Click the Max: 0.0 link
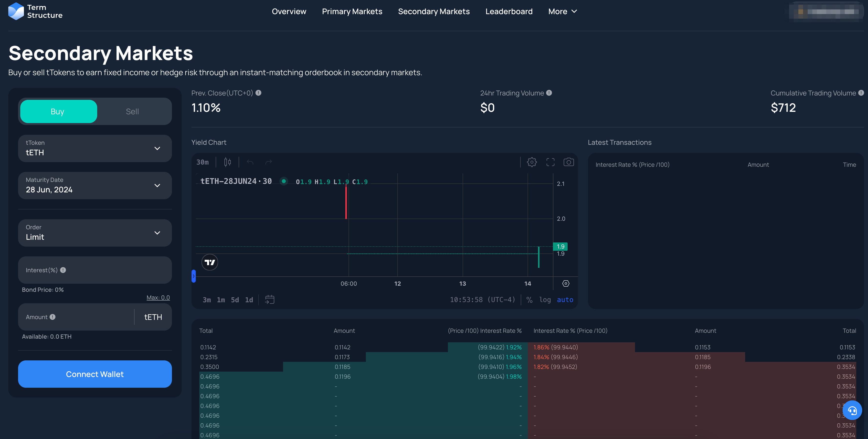 158,297
